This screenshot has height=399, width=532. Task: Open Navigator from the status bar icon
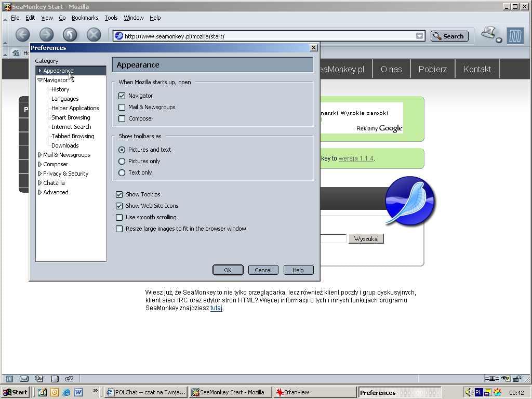(x=9, y=379)
